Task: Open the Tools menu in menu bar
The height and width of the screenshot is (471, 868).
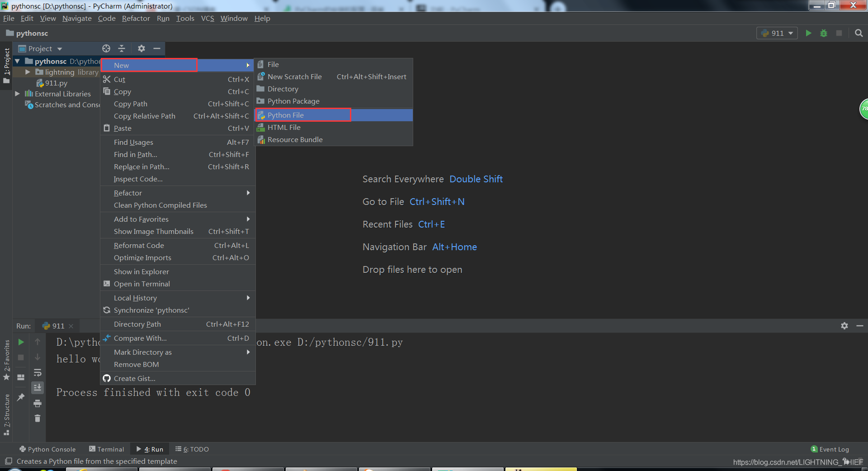Action: click(185, 18)
